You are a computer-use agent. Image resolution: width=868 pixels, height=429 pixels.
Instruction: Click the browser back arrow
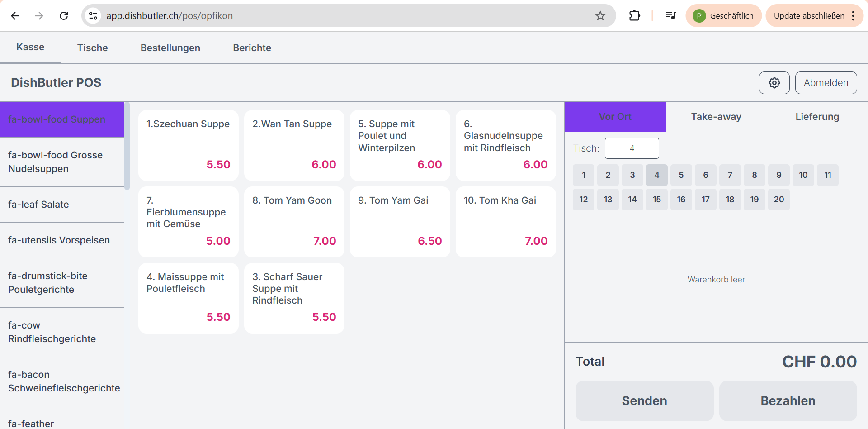(15, 16)
